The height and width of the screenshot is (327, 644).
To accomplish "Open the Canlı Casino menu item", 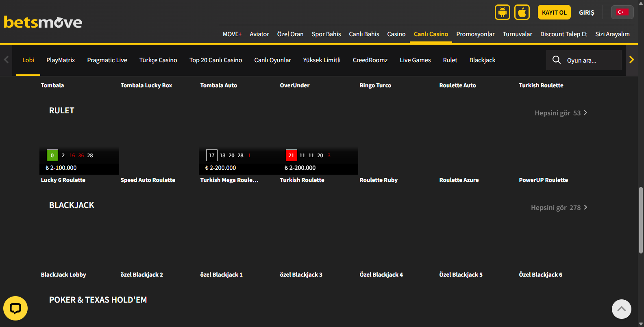I will pyautogui.click(x=431, y=34).
